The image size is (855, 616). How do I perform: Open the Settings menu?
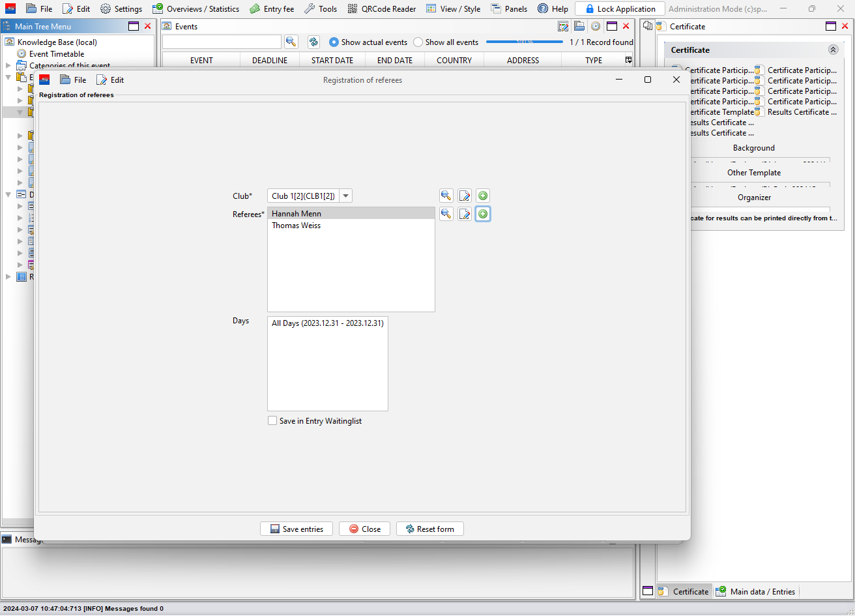point(121,8)
